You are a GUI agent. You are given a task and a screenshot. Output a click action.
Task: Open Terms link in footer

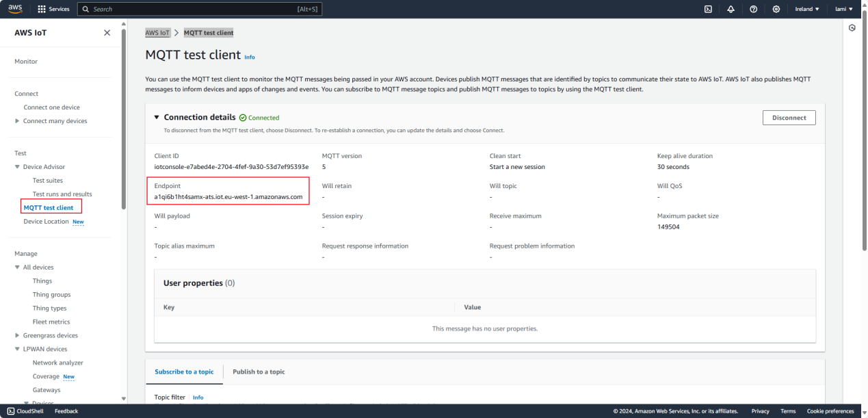788,411
